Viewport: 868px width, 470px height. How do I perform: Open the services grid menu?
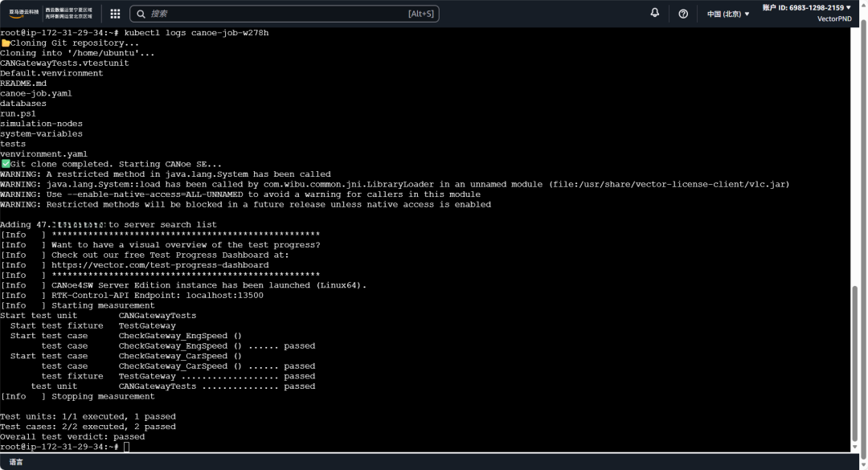coord(115,14)
